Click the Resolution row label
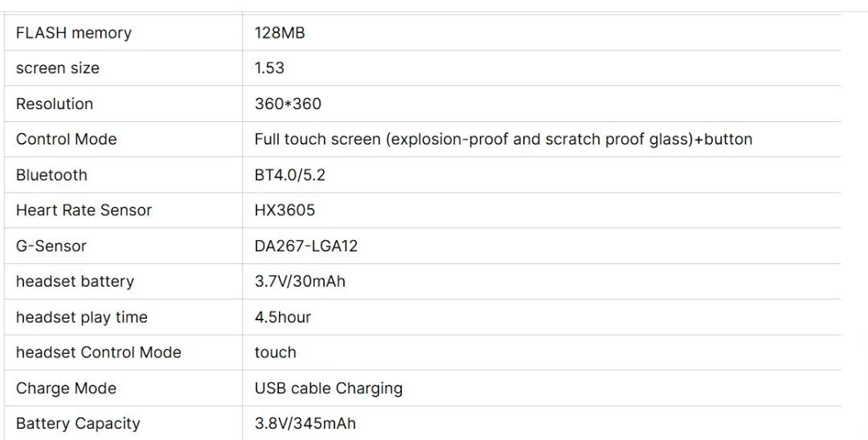868x440 pixels. coord(55,104)
